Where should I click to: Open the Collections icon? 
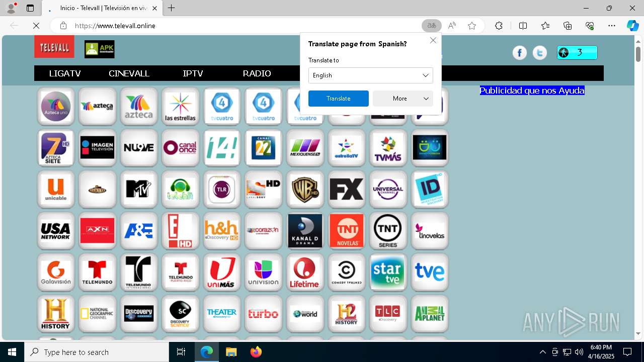tap(568, 26)
